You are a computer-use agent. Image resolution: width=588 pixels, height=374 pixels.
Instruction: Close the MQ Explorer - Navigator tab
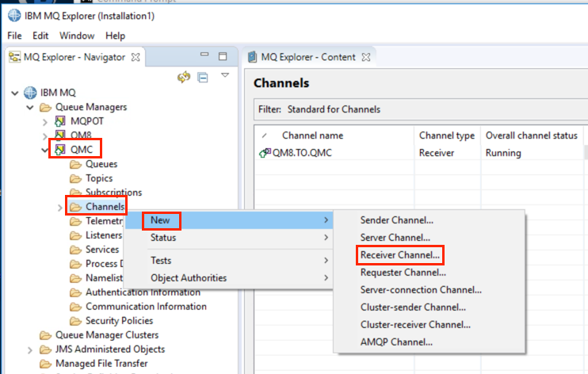point(136,57)
